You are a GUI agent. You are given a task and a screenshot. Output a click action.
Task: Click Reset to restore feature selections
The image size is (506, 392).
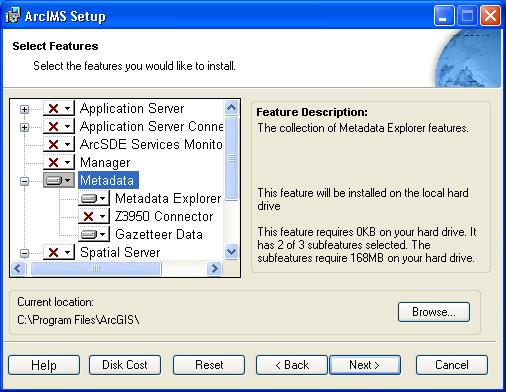pyautogui.click(x=209, y=365)
